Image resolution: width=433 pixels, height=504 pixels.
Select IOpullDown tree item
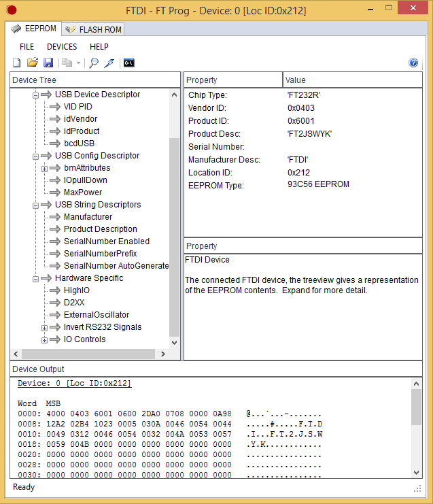(86, 180)
